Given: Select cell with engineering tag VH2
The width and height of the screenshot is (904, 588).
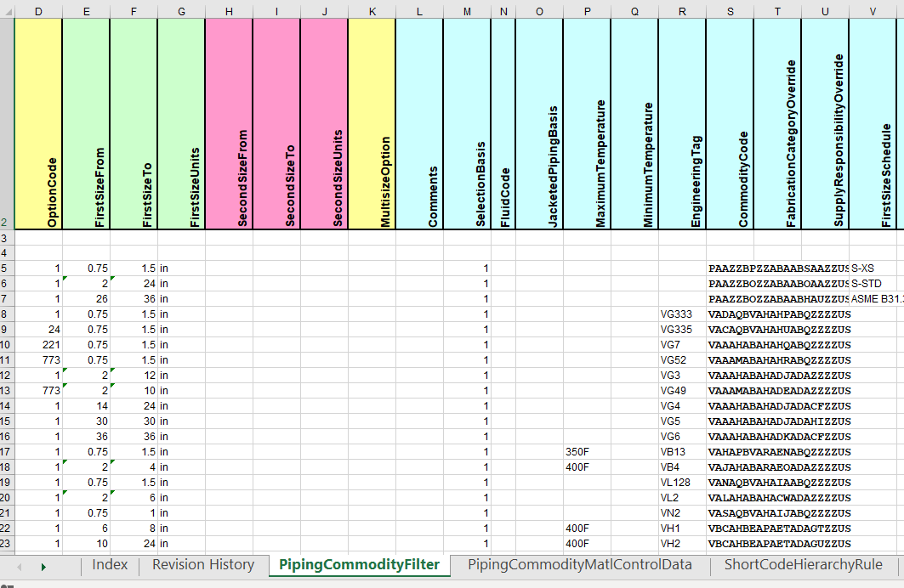Looking at the screenshot, I should tap(682, 544).
